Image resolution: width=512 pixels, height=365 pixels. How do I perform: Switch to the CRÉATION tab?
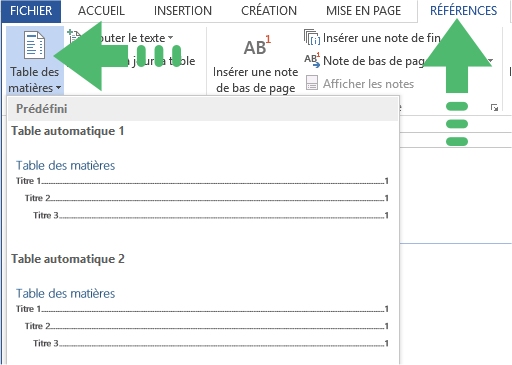point(269,11)
